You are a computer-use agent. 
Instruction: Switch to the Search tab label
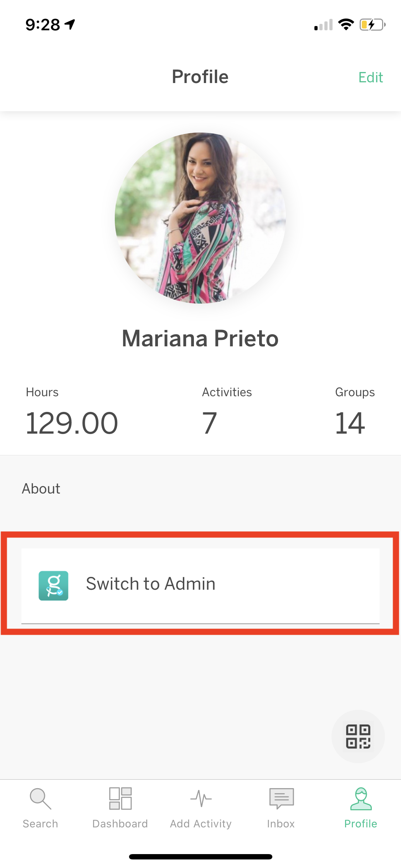pyautogui.click(x=40, y=824)
